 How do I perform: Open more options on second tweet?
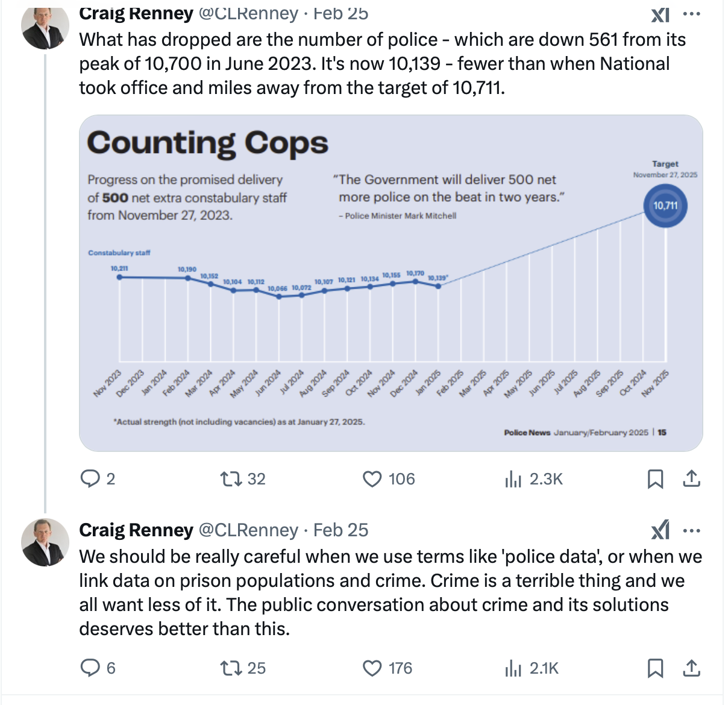coord(691,530)
